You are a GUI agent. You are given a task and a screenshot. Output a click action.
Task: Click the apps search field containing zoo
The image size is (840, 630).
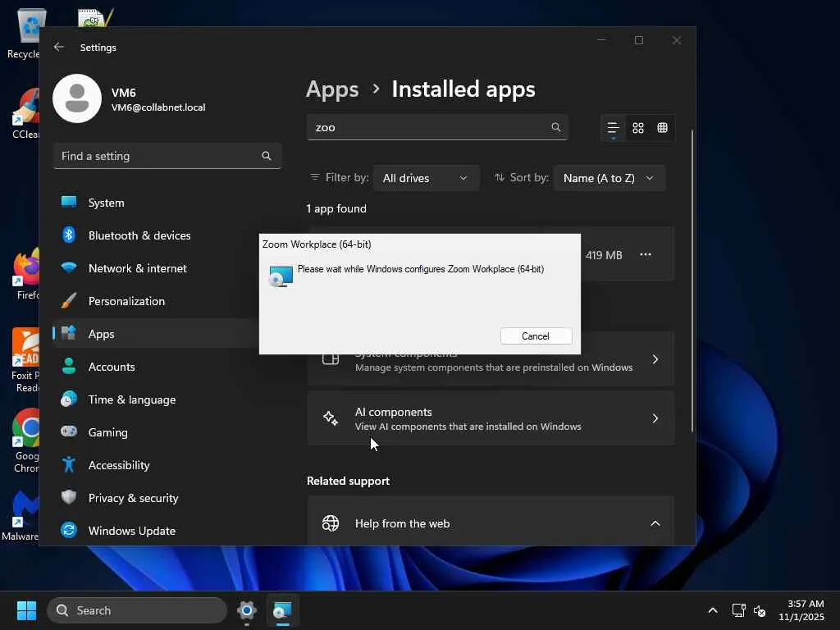[x=437, y=127]
